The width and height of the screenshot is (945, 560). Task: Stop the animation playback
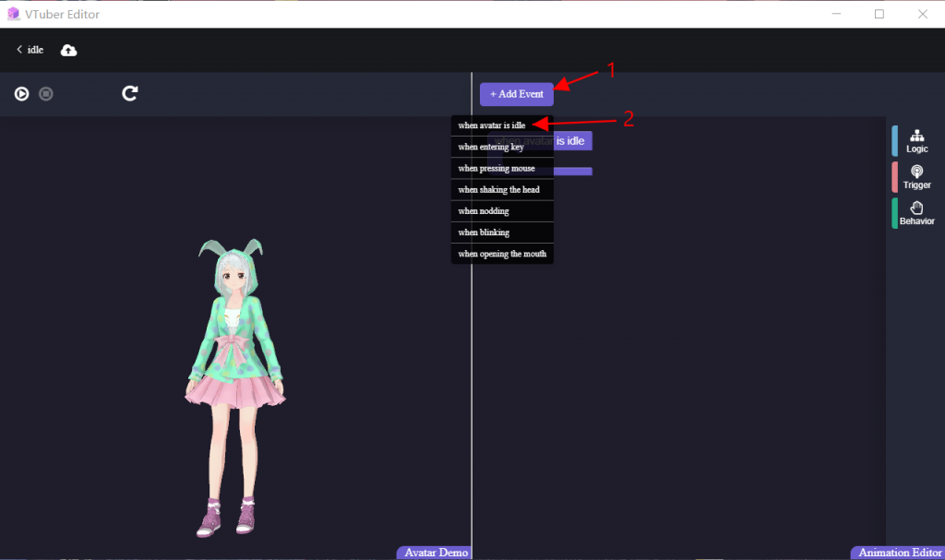click(x=46, y=93)
